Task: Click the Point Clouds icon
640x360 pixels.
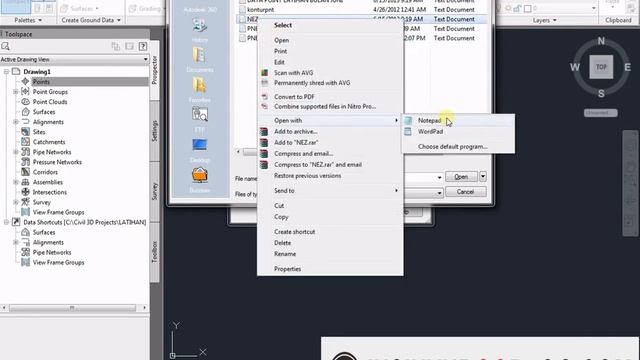Action: (x=25, y=102)
